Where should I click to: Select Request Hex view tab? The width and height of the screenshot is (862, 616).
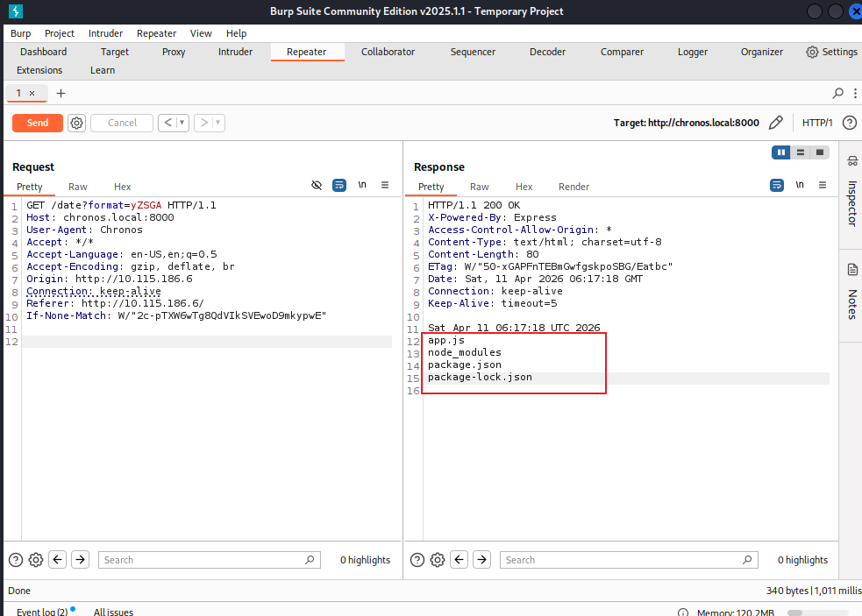click(122, 187)
